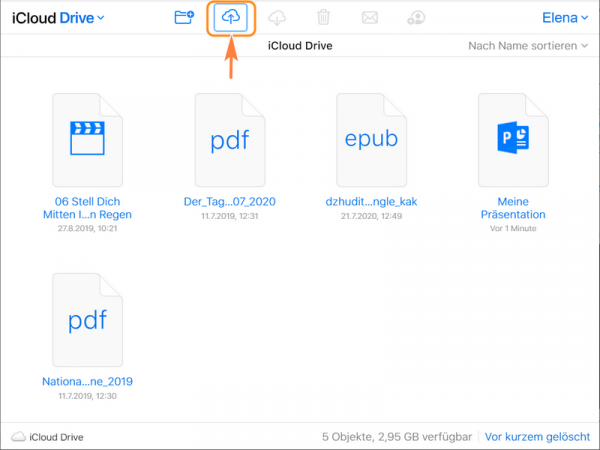Select the Nationa...ne_2019 pdf thumbnail
The height and width of the screenshot is (450, 600).
click(x=88, y=320)
